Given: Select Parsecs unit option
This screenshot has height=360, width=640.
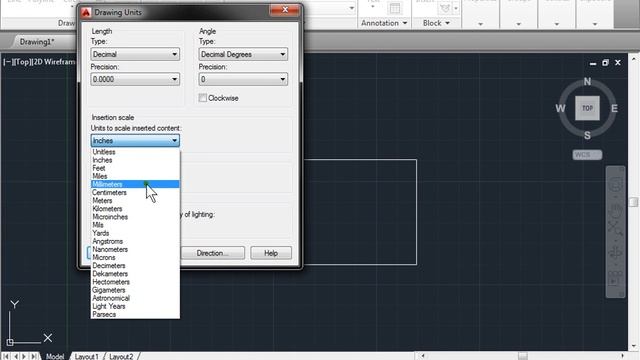Looking at the screenshot, I should pyautogui.click(x=135, y=315).
